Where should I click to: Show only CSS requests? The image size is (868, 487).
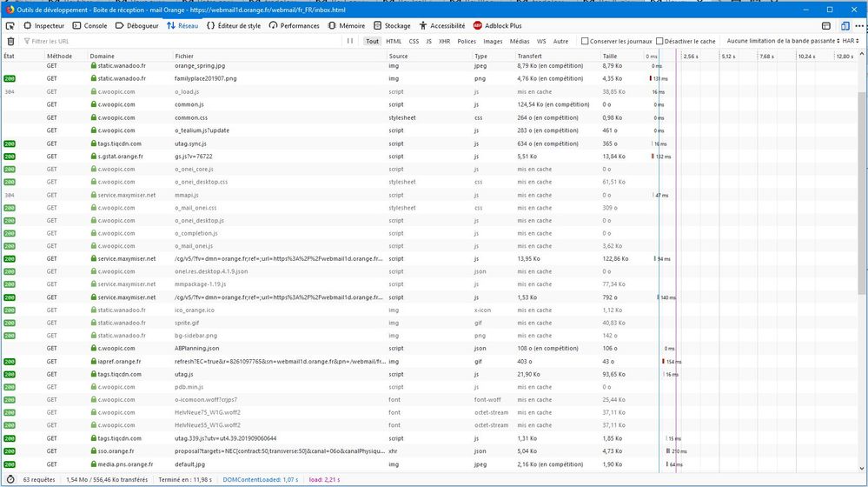(414, 41)
